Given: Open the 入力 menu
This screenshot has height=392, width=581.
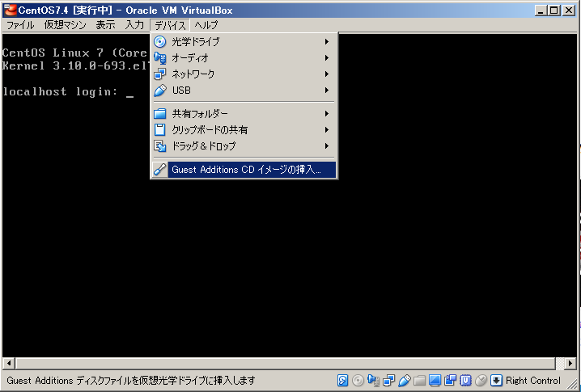Looking at the screenshot, I should 134,25.
